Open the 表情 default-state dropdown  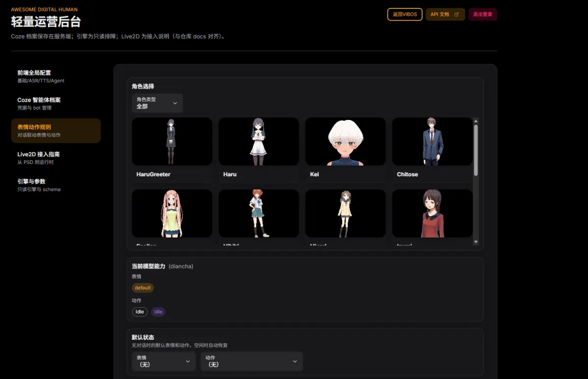(x=164, y=361)
